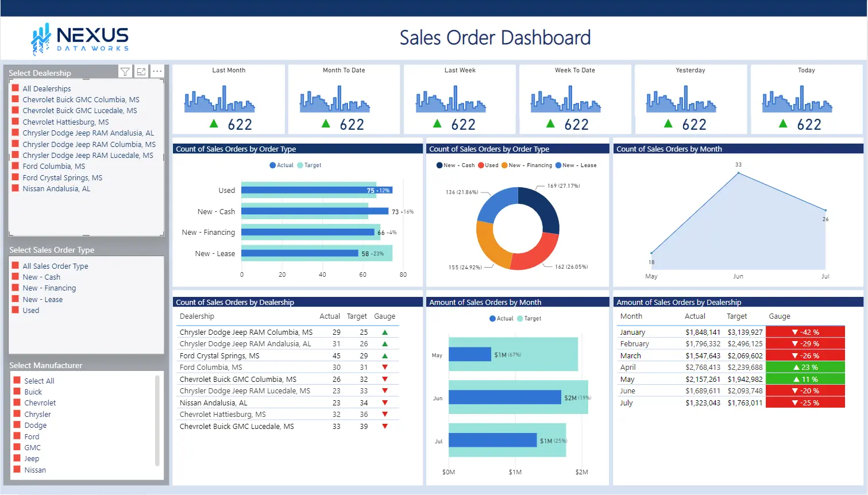This screenshot has height=495, width=868.
Task: Click the Actual legend swatch in order type bar chart
Action: (272, 165)
